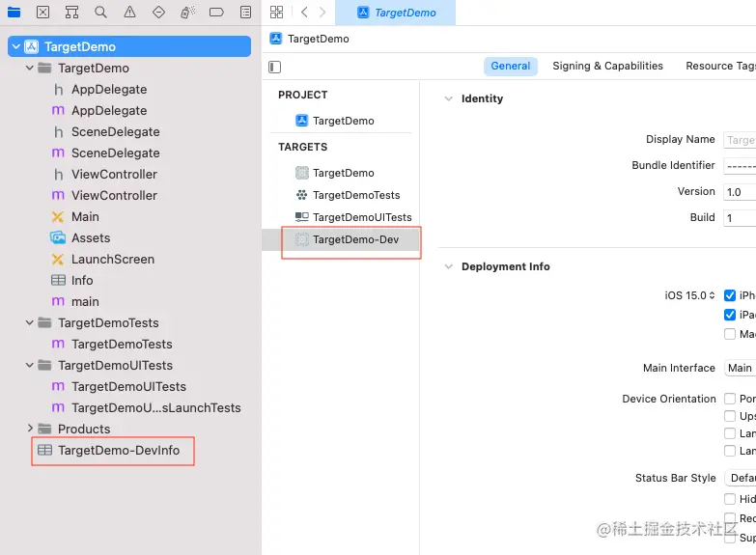Go back in editor history

[304, 12]
